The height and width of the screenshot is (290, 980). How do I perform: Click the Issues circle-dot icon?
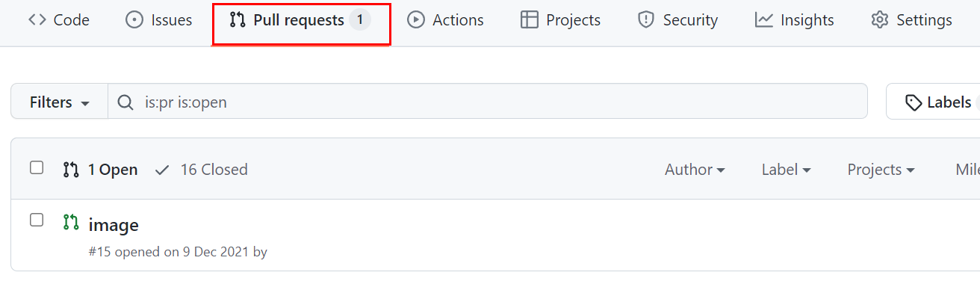click(134, 20)
